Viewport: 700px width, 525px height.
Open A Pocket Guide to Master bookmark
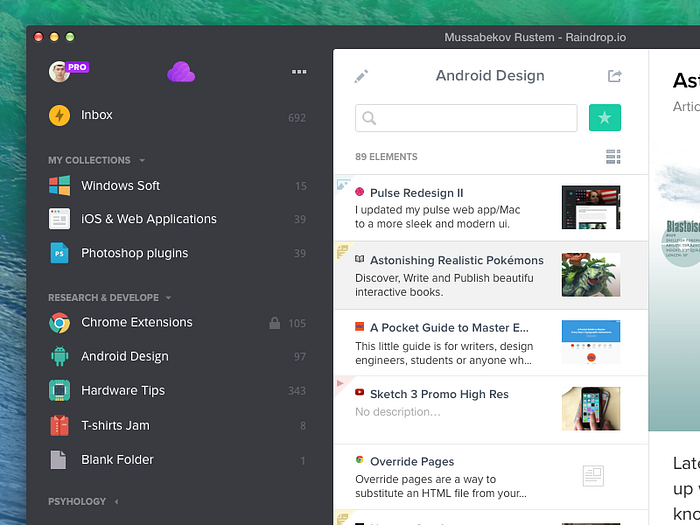click(449, 328)
